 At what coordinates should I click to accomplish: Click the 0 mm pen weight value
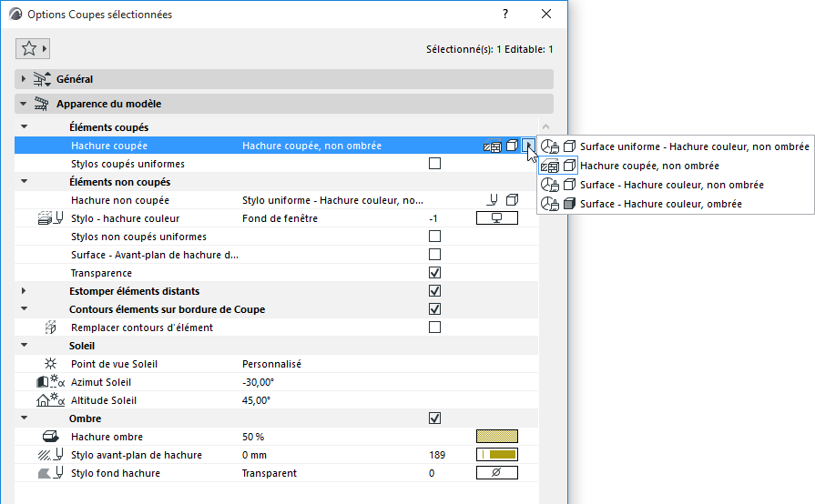point(254,455)
